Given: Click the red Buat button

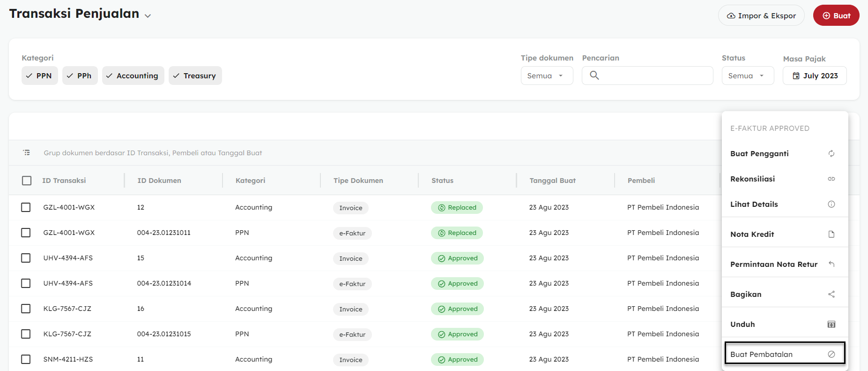Looking at the screenshot, I should click(836, 15).
